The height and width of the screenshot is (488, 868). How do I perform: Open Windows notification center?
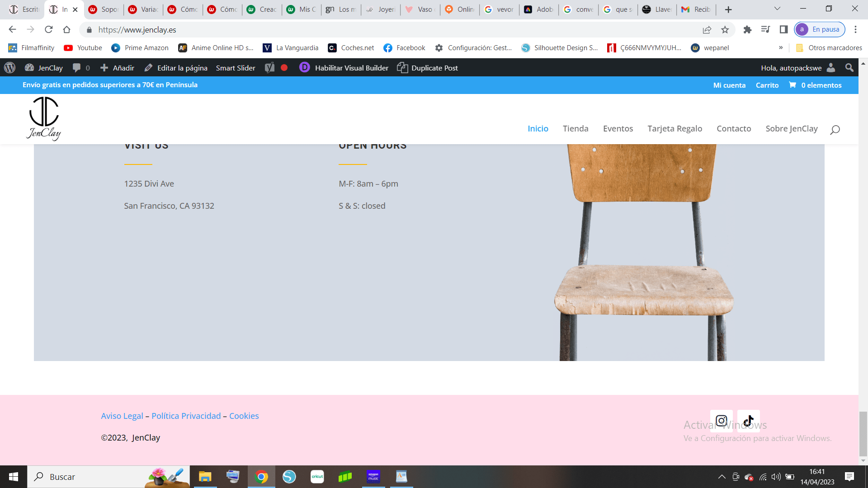click(x=849, y=477)
